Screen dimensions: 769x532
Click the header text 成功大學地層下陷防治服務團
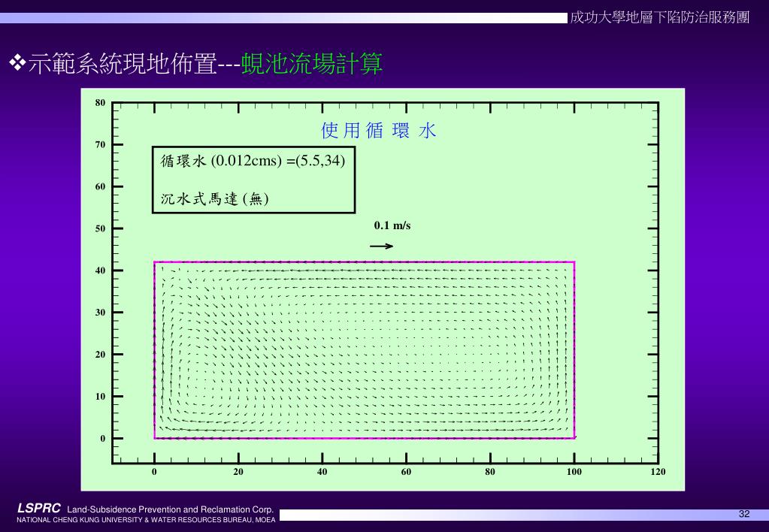[659, 17]
